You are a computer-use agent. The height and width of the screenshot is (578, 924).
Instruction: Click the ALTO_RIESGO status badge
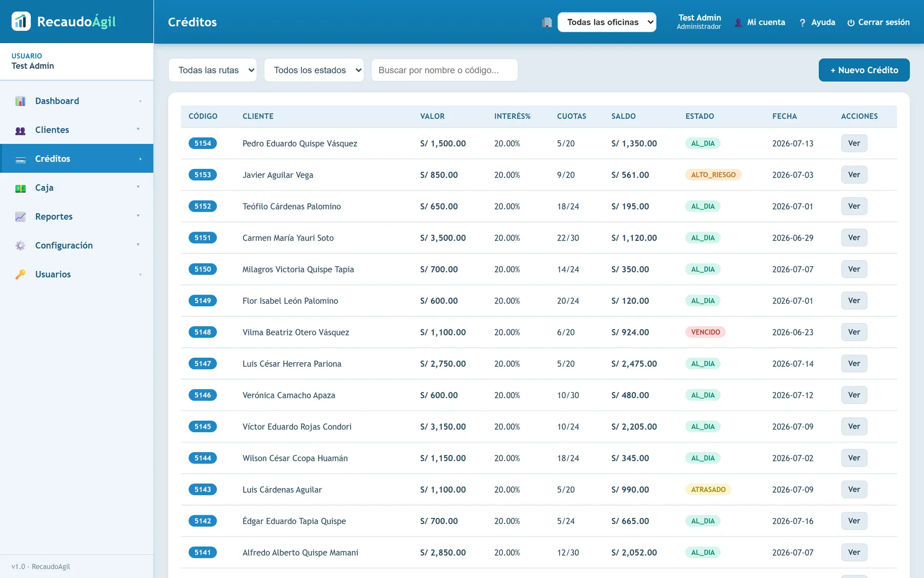click(x=713, y=175)
